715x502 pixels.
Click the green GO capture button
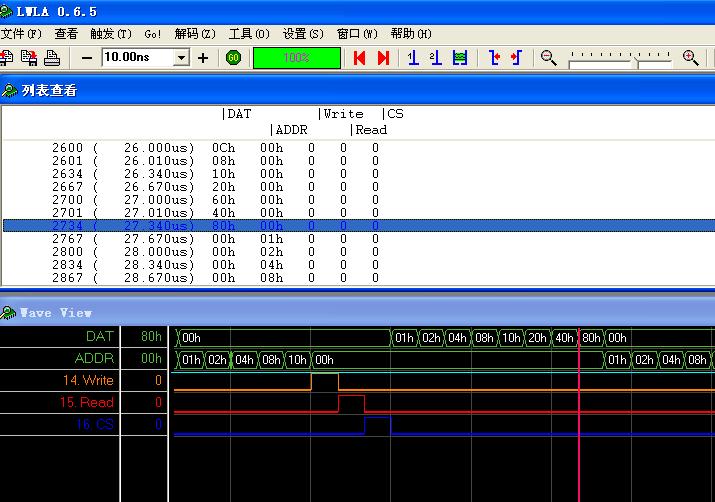(234, 58)
